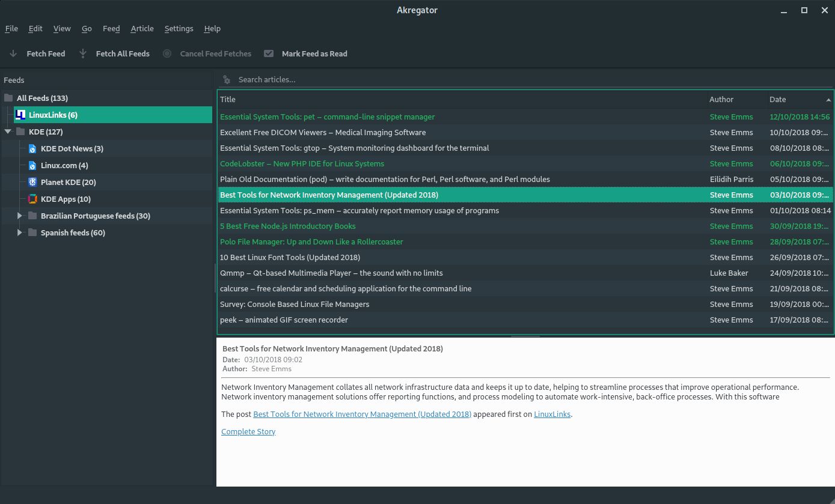
Task: Click the Mark Feed as Read check icon
Action: pos(269,53)
